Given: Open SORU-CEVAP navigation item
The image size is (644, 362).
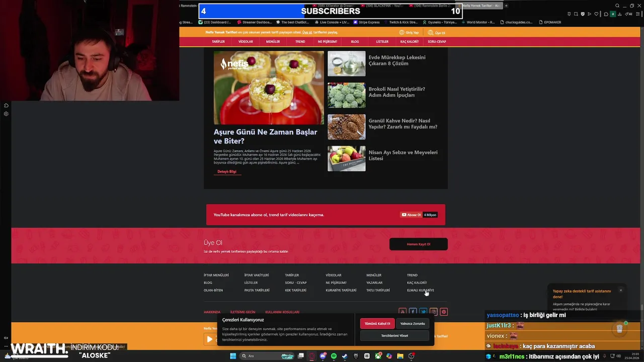Looking at the screenshot, I should [437, 42].
